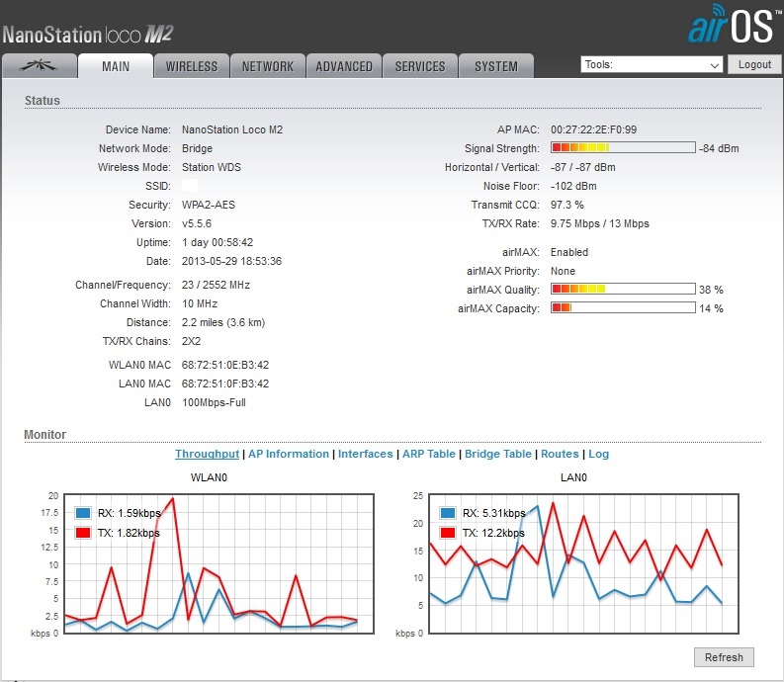The width and height of the screenshot is (784, 682).
Task: Open the SYSTEM tab
Action: pyautogui.click(x=495, y=66)
